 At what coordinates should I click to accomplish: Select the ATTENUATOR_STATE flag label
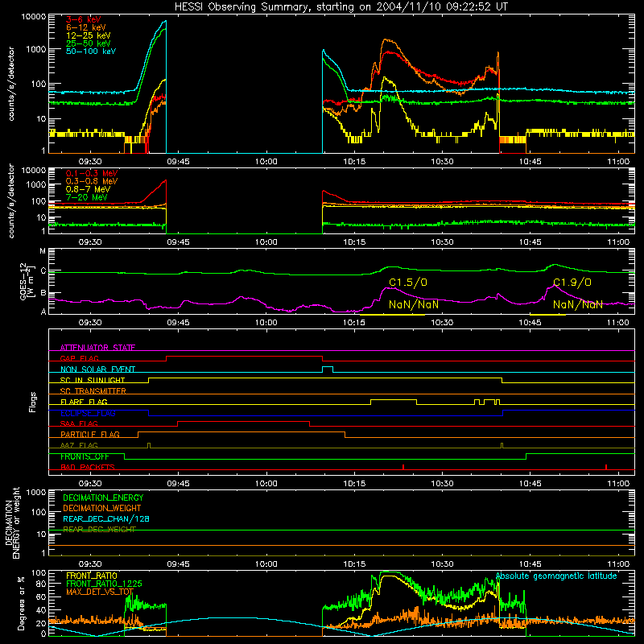point(97,348)
